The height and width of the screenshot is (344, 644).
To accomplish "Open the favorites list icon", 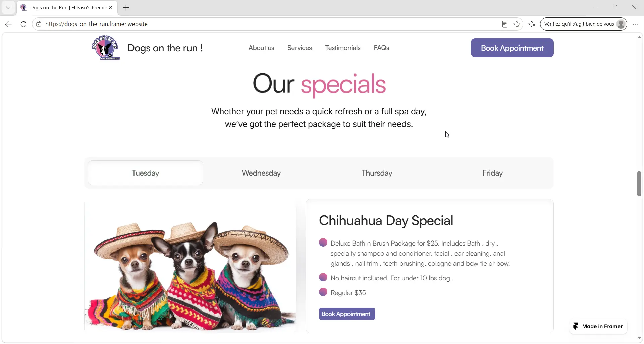I will (x=532, y=24).
